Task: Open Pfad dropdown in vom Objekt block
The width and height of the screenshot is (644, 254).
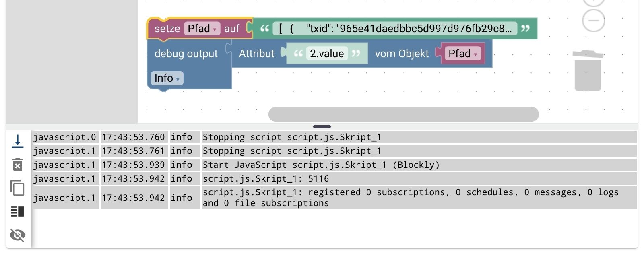Action: [x=462, y=54]
